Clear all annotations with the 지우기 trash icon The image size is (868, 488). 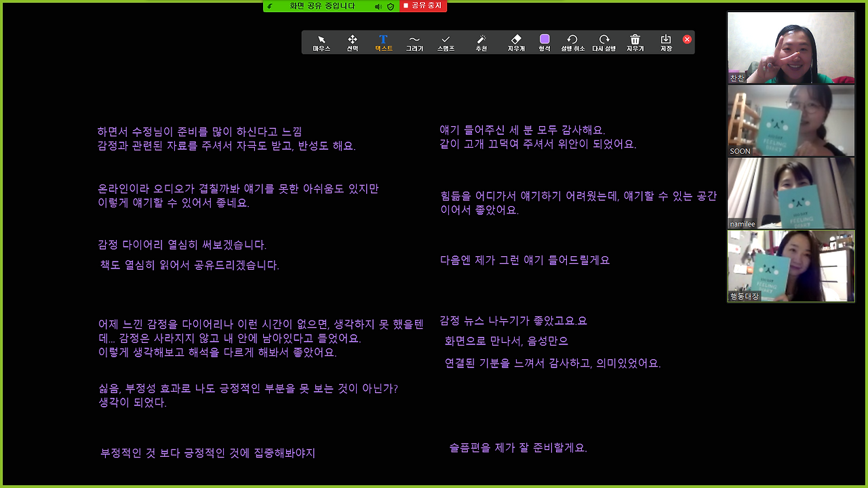[x=635, y=42]
